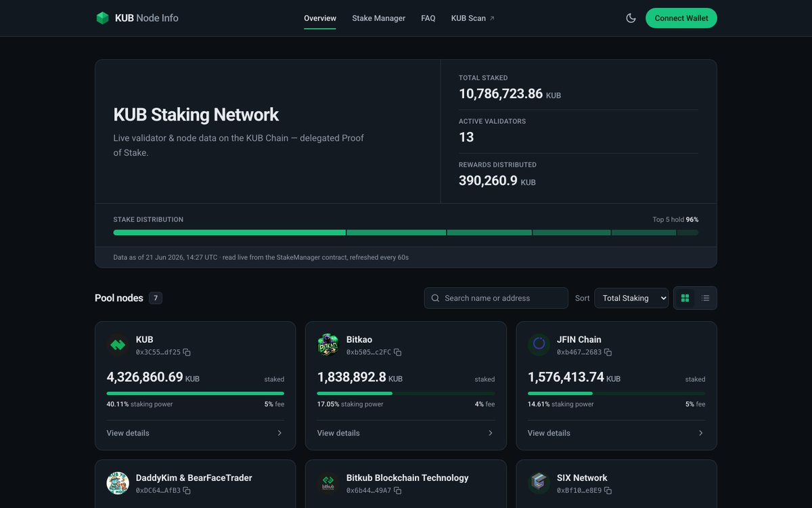
Task: Click the SIX Network node name
Action: tap(582, 478)
